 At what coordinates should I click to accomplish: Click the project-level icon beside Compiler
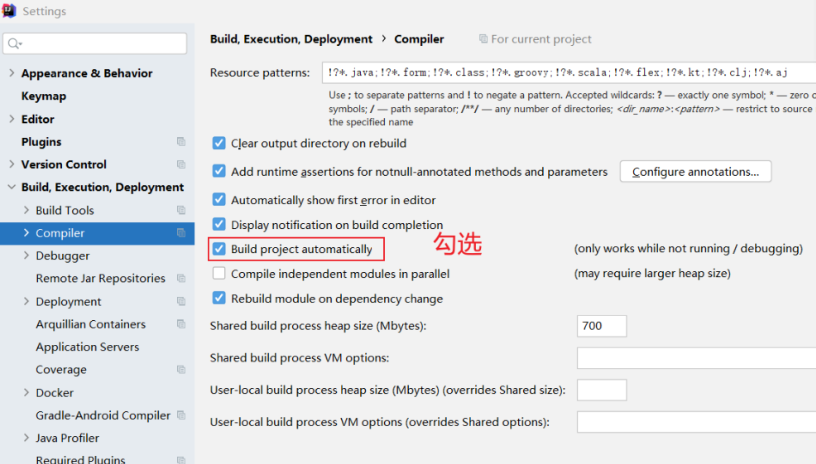coord(181,233)
